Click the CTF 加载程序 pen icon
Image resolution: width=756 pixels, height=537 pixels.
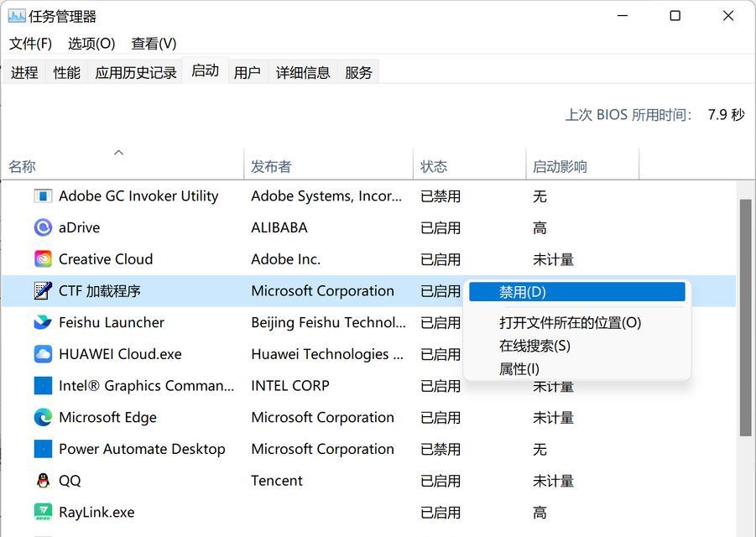(x=43, y=290)
